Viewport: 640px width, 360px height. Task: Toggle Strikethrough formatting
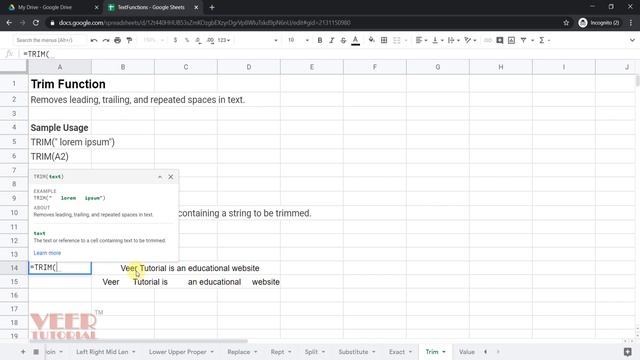click(x=343, y=40)
